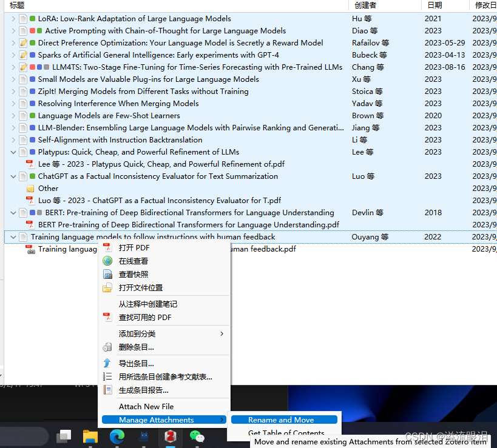Screen dimensions: 497x448
Task: Open WeChat from the taskbar
Action: click(197, 436)
